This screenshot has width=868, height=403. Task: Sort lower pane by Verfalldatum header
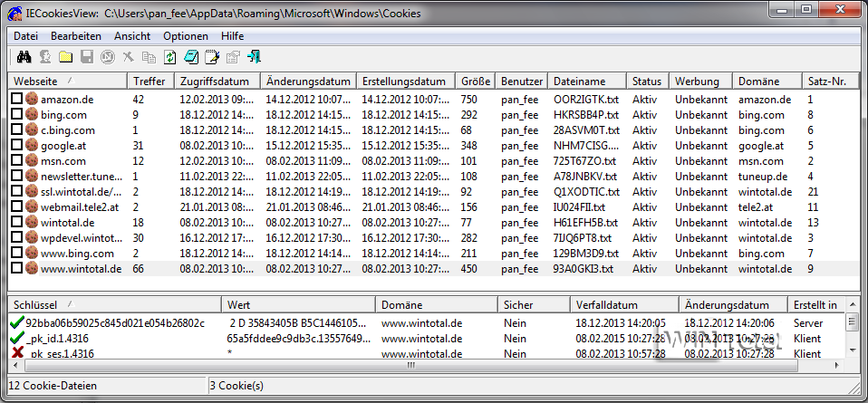point(624,305)
